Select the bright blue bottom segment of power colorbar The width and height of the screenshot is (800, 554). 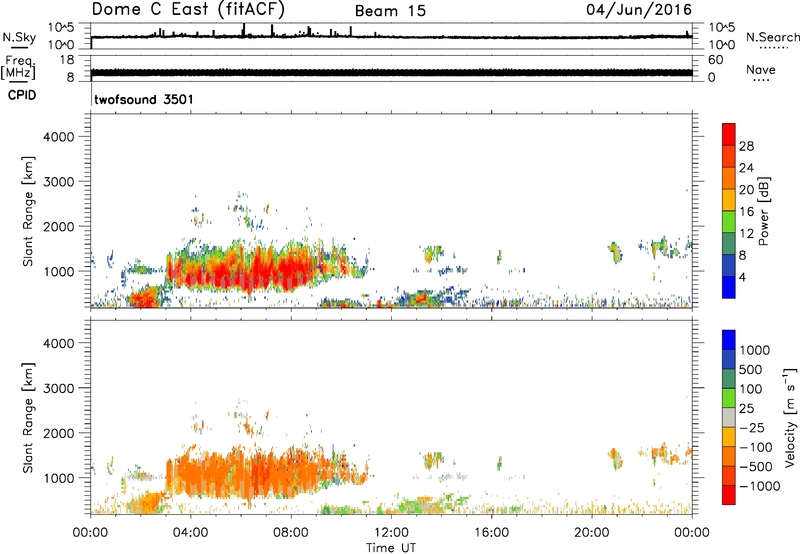click(x=729, y=287)
